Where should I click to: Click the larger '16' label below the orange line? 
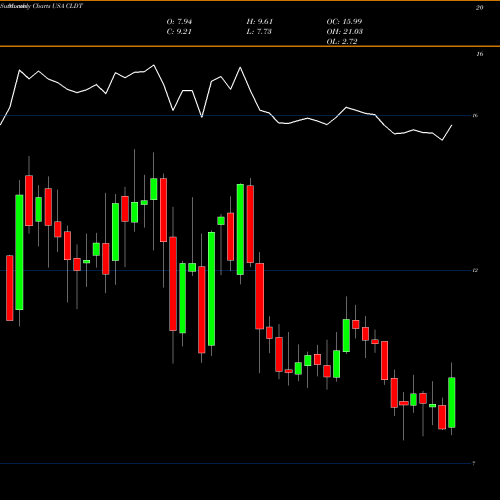tap(479, 54)
